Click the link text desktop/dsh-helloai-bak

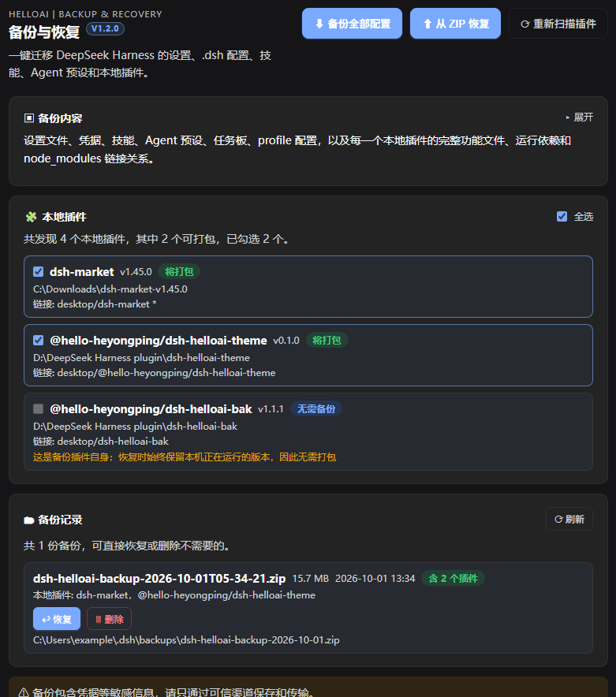pos(113,442)
